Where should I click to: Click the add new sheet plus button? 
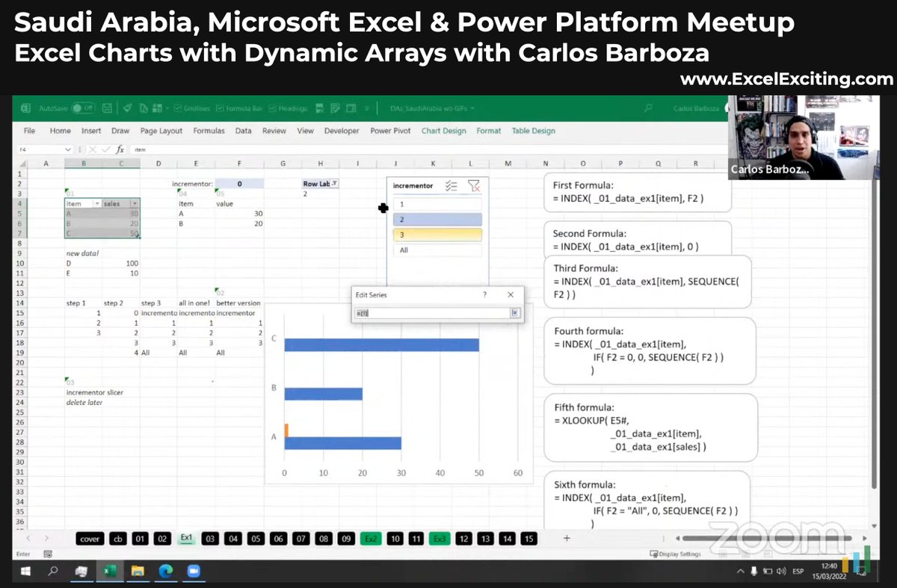(x=567, y=538)
